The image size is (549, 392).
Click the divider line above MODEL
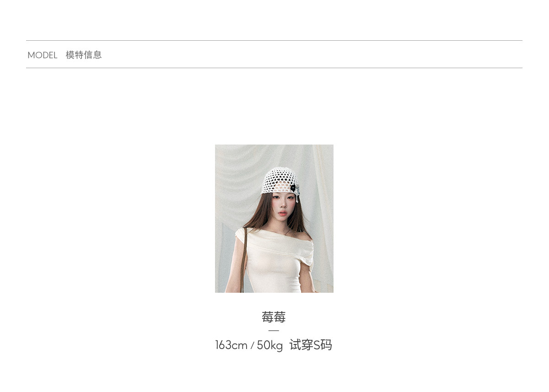274,40
